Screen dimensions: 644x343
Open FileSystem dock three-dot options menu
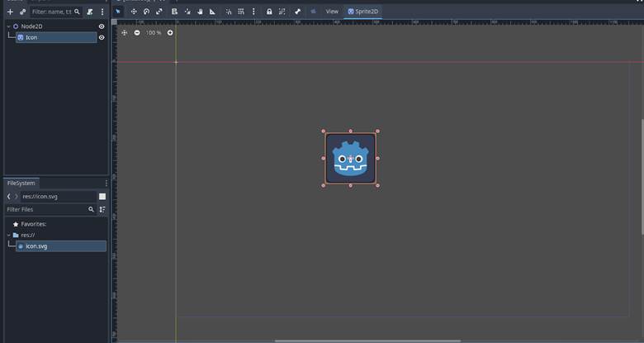(106, 183)
